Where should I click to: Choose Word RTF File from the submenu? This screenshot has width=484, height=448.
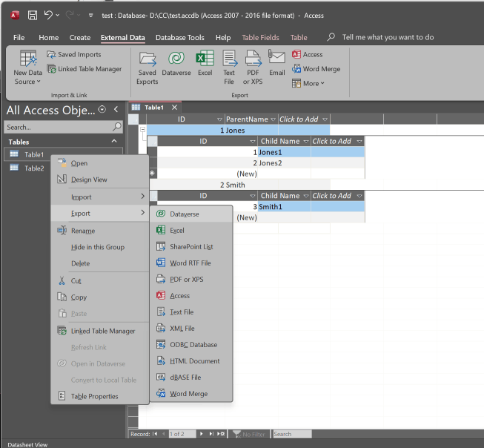tap(191, 263)
